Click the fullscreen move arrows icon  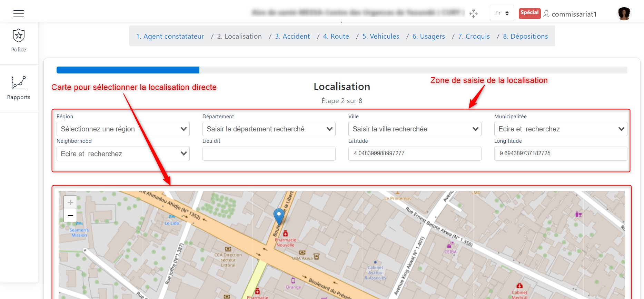pos(474,13)
